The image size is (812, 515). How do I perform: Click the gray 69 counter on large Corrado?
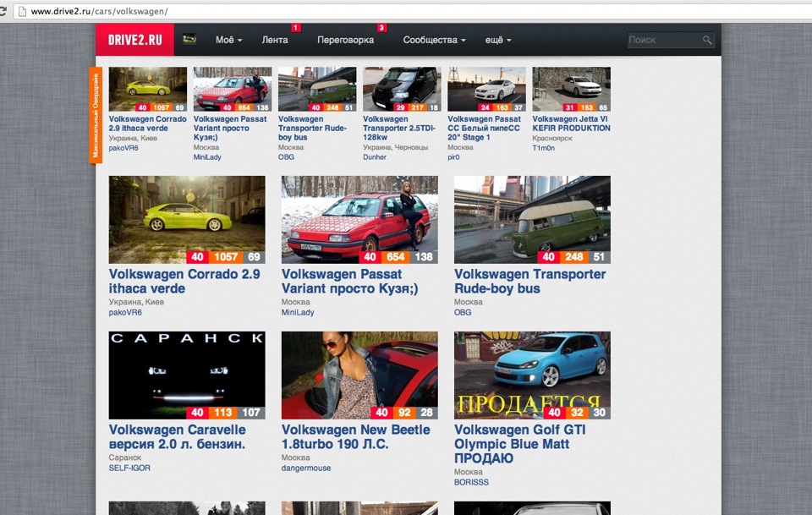tap(254, 257)
